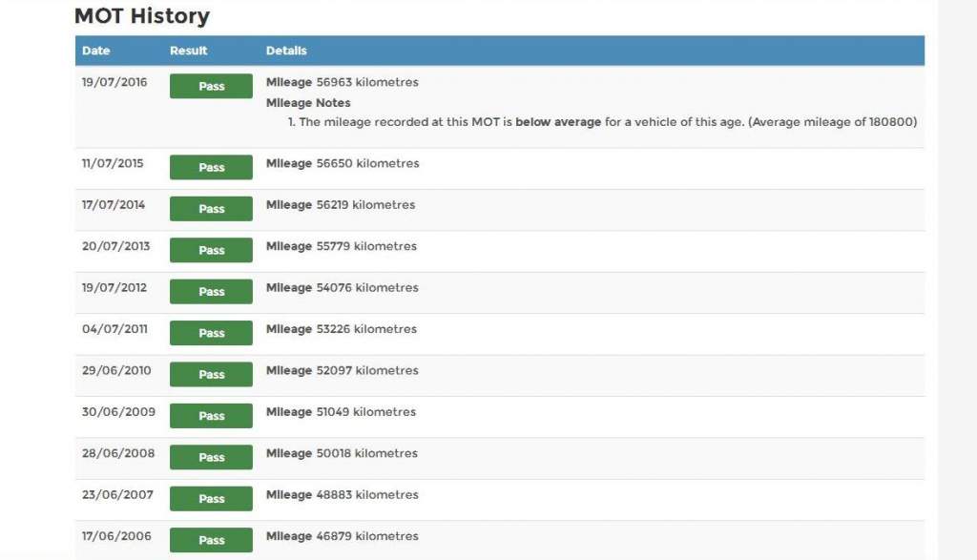Viewport: 977px width, 560px height.
Task: Click the Pass badge for 11/07/2015
Action: pyautogui.click(x=211, y=167)
